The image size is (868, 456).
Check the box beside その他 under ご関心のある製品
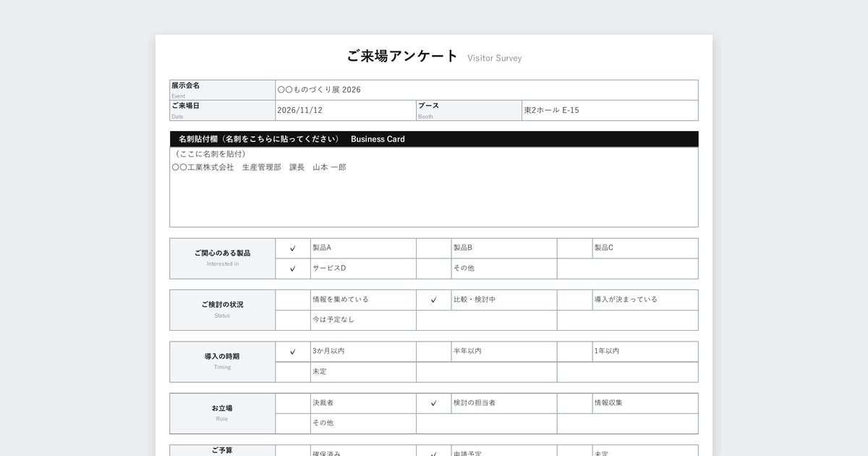click(x=433, y=269)
